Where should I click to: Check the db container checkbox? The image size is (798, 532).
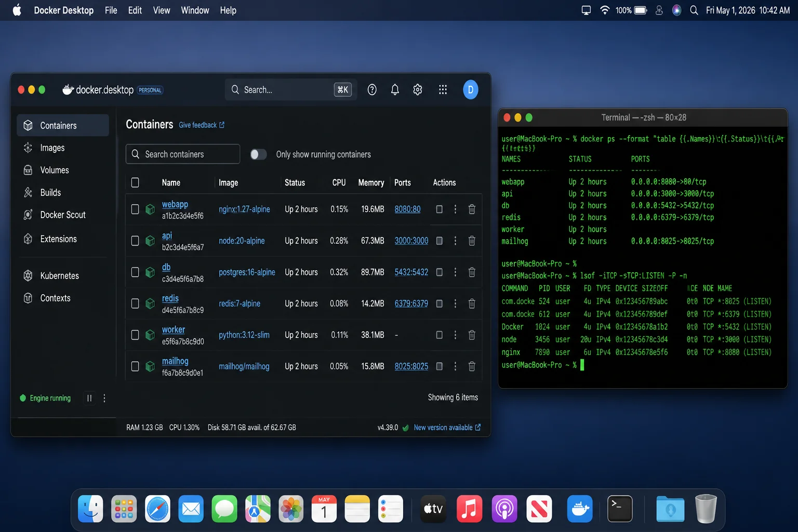(x=135, y=272)
